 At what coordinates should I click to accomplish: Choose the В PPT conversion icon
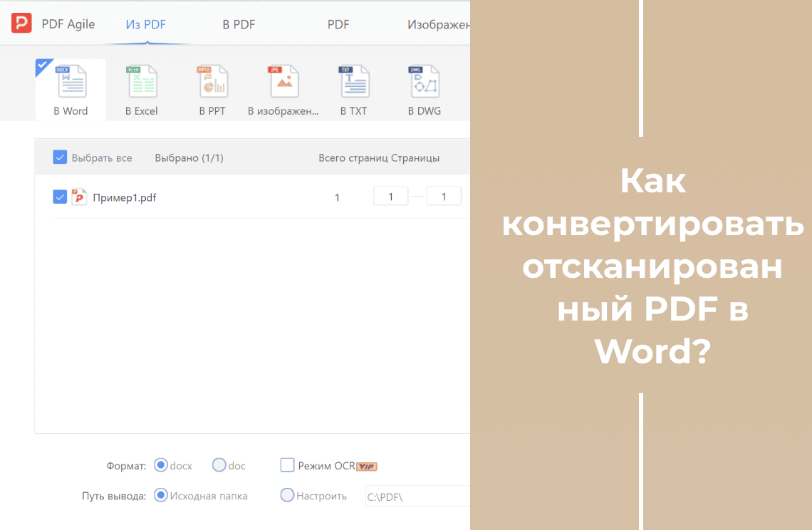click(212, 83)
